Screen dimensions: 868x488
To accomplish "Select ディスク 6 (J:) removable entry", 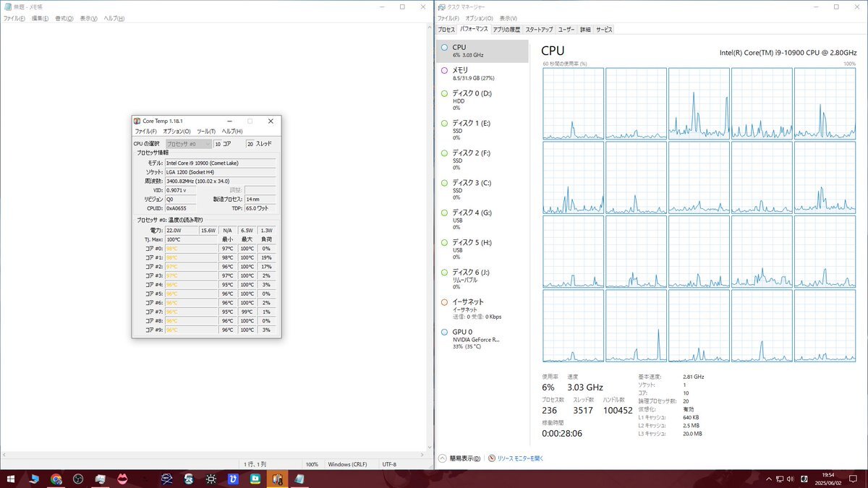I will [x=483, y=279].
